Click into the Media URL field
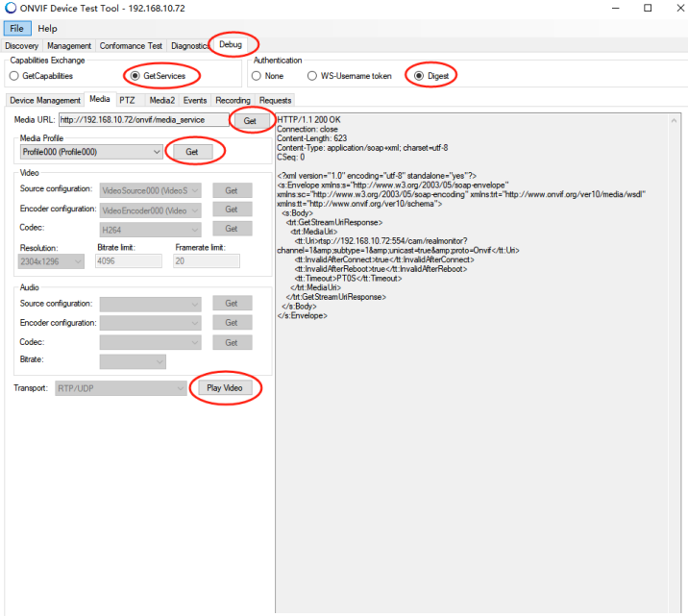This screenshot has height=616, width=688. click(x=143, y=120)
